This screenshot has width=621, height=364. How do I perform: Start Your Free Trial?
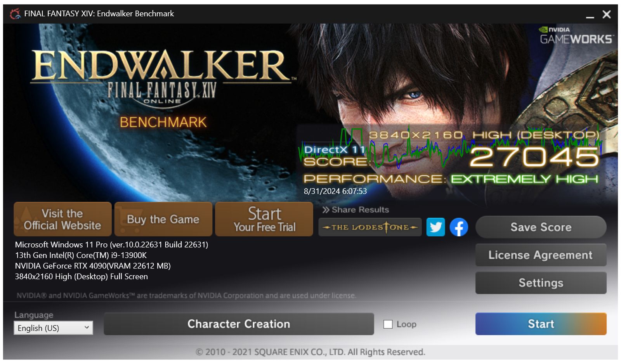tap(264, 219)
